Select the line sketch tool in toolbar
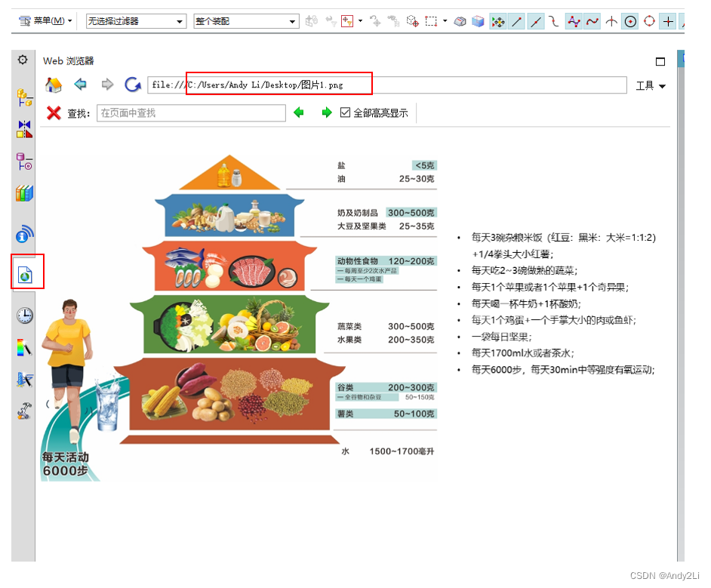Image resolution: width=711 pixels, height=588 pixels. [517, 21]
